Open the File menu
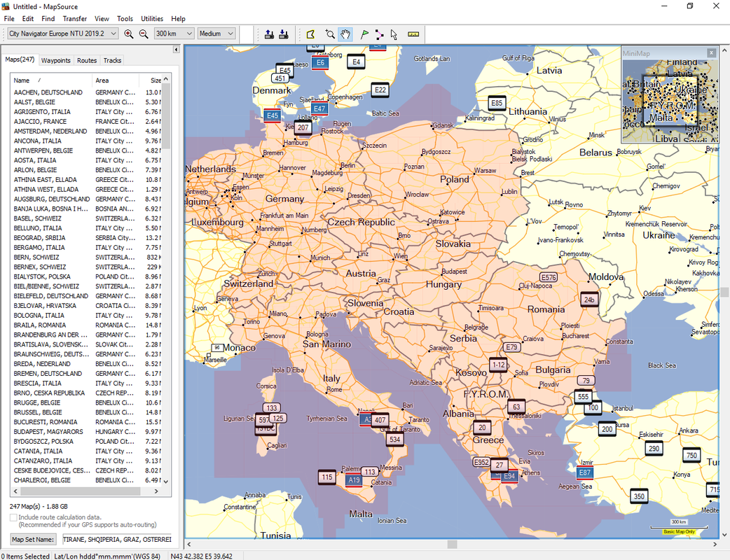Screen dimensions: 730x560 9,19
